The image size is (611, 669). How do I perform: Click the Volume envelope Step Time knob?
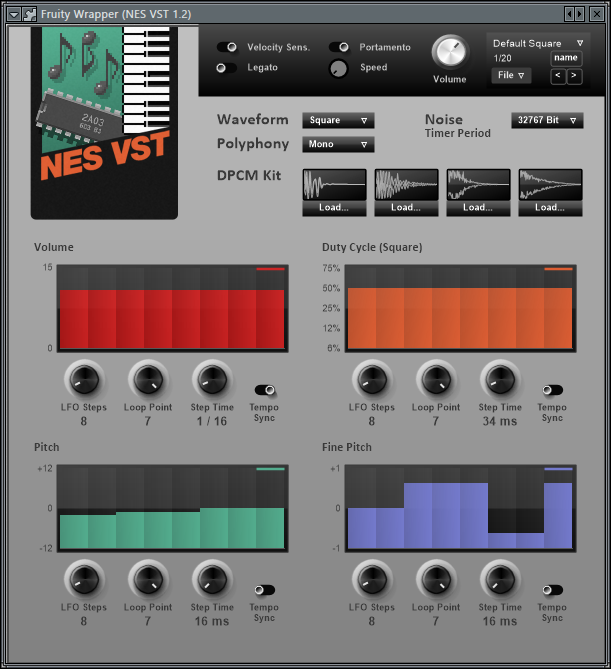pos(212,380)
